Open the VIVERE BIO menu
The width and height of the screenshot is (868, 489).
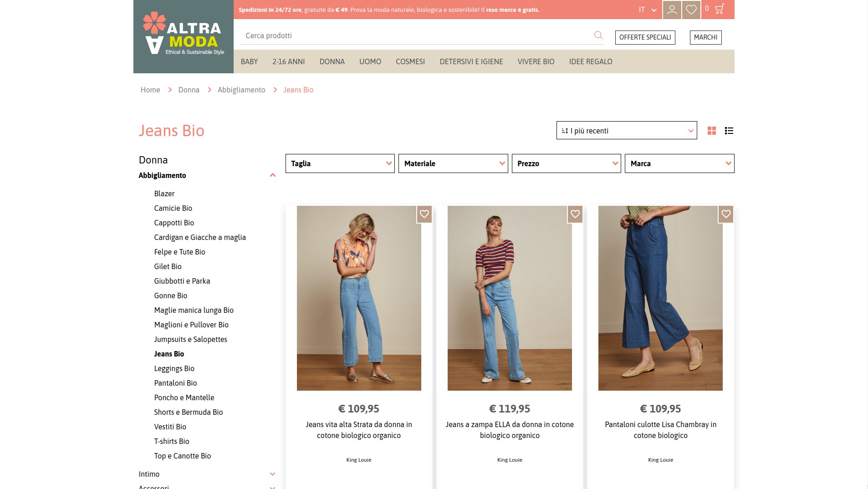[x=536, y=61]
